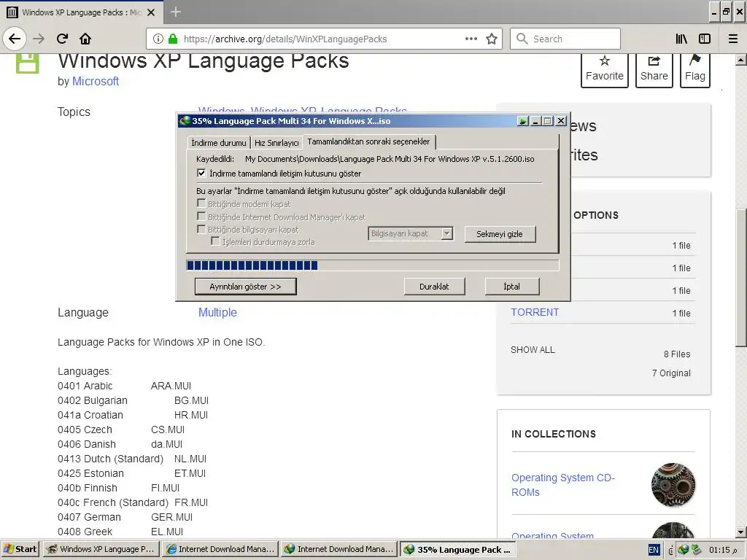The height and width of the screenshot is (560, 747).
Task: Reload the archive.org page
Action: coord(62,39)
